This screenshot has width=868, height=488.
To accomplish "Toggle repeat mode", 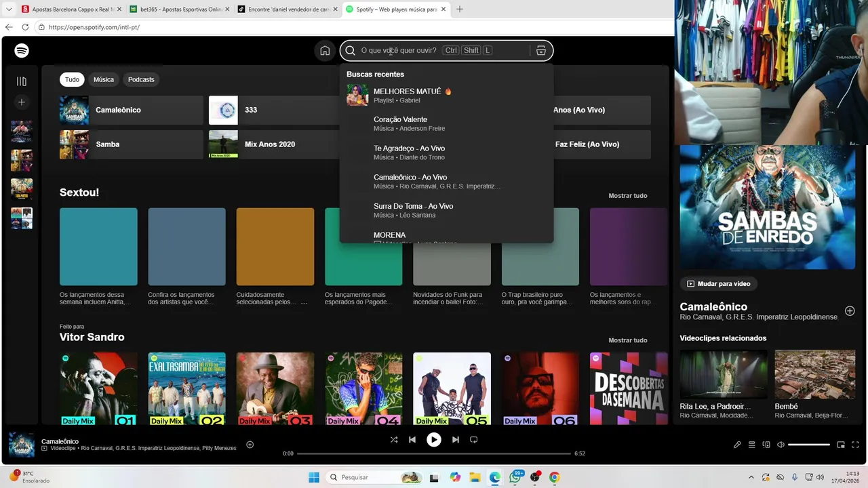I will click(x=474, y=440).
